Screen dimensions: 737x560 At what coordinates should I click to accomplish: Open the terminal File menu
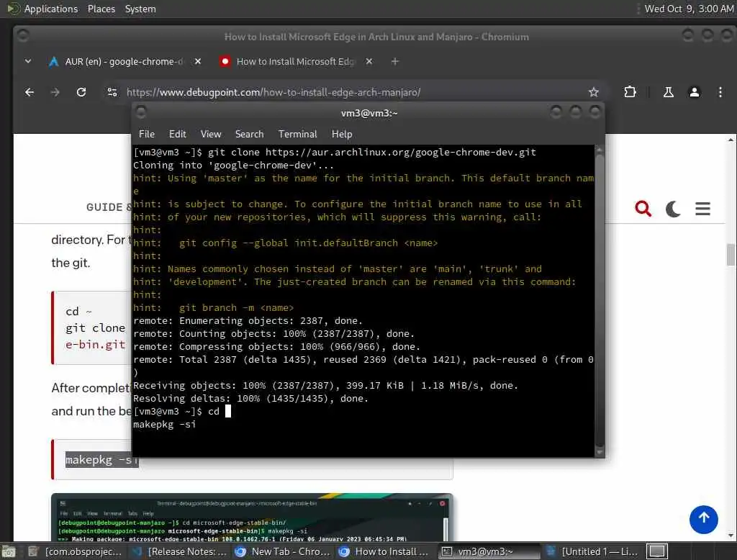point(147,134)
